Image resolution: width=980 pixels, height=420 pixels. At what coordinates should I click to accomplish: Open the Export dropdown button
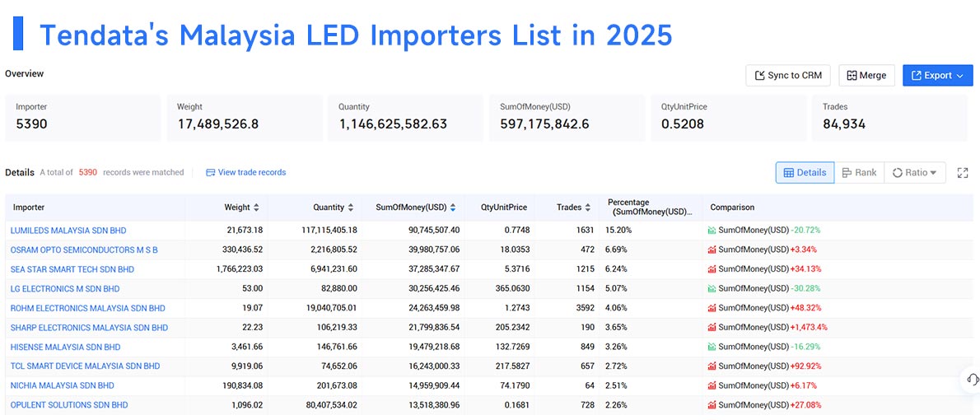coord(937,75)
